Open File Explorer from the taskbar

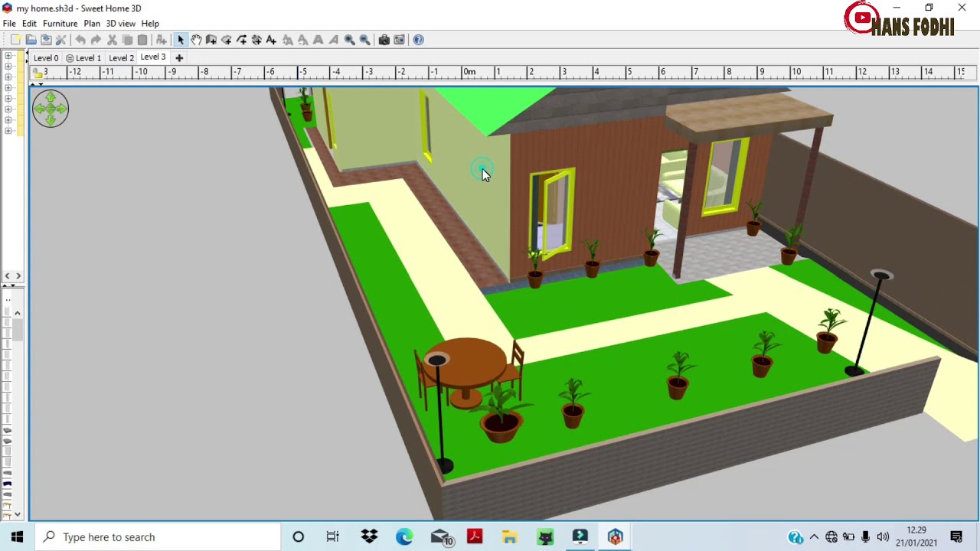point(509,537)
